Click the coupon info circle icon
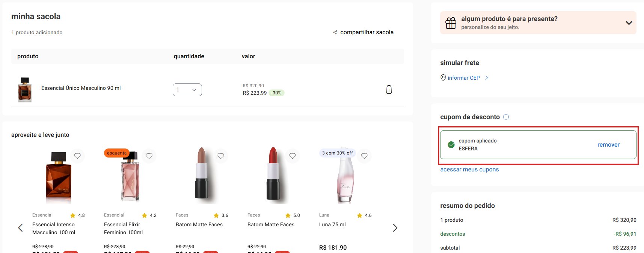The image size is (644, 253). tap(506, 117)
